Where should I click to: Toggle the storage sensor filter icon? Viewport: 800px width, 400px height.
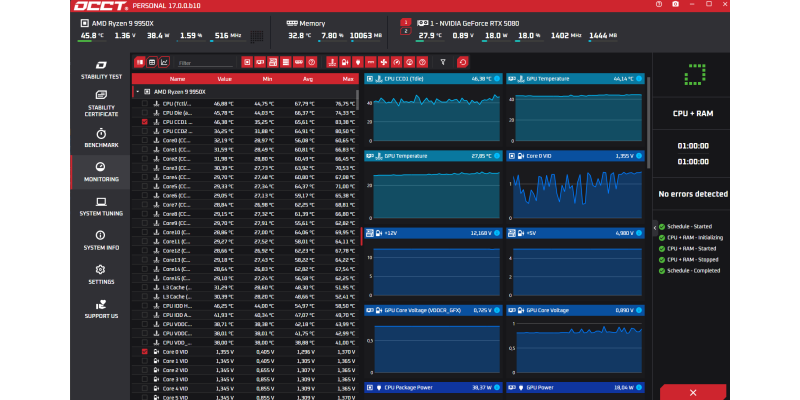286,62
